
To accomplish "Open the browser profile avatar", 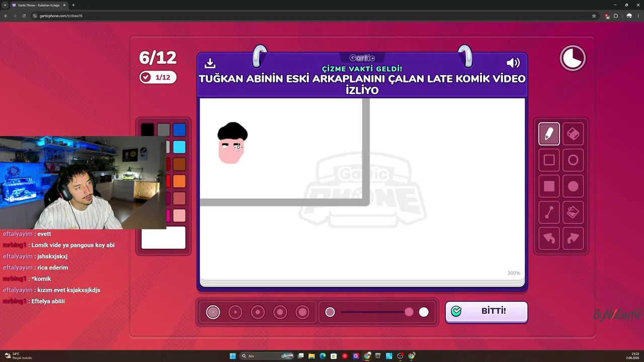I will point(629,16).
